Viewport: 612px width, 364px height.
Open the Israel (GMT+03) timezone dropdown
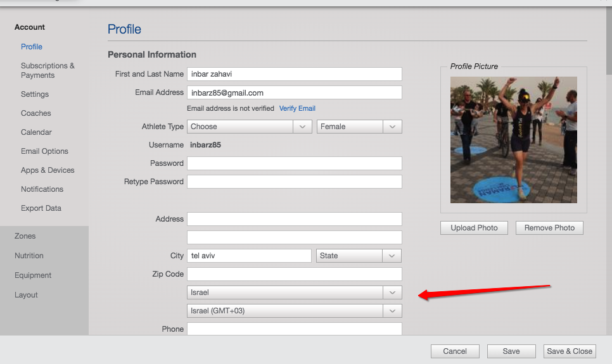[x=295, y=311]
